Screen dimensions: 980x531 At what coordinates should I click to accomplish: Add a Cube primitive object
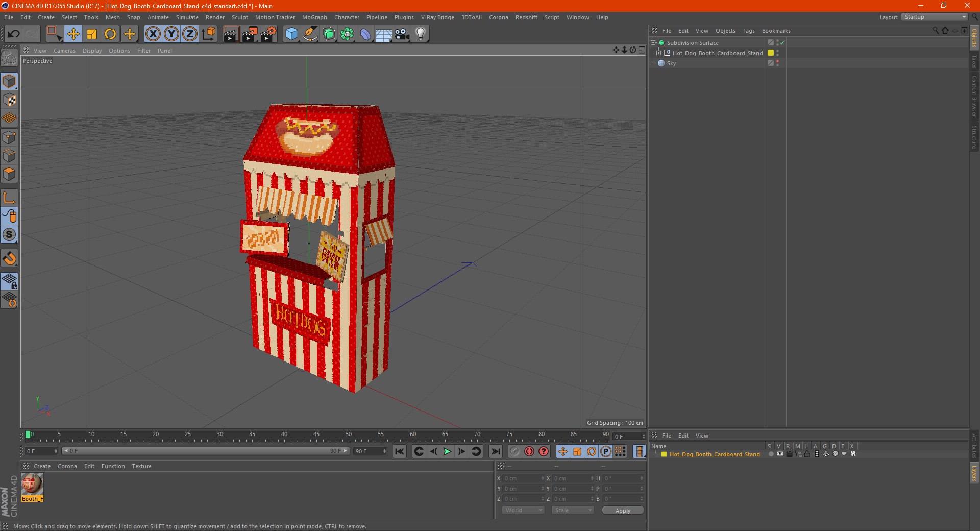pyautogui.click(x=291, y=34)
